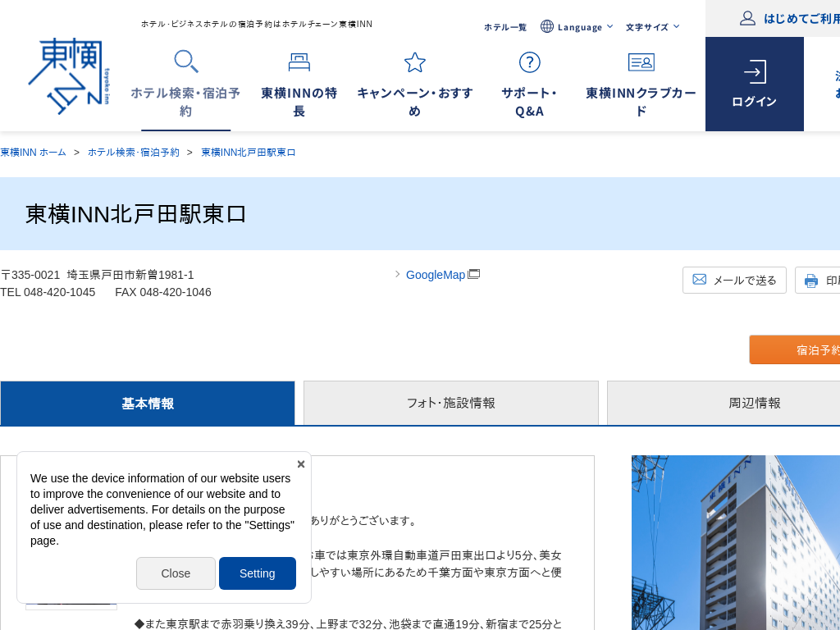
Task: Click the club card icon
Action: click(641, 62)
